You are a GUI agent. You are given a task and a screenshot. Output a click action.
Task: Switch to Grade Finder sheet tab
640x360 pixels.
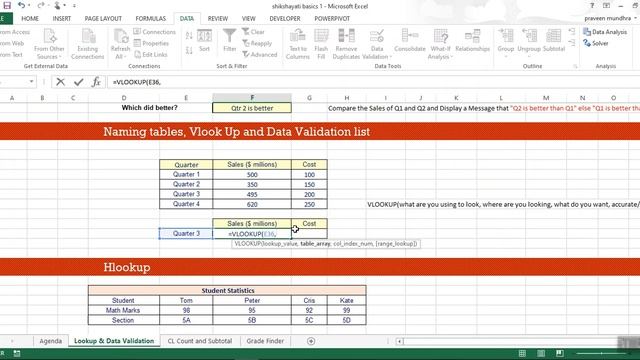click(265, 341)
